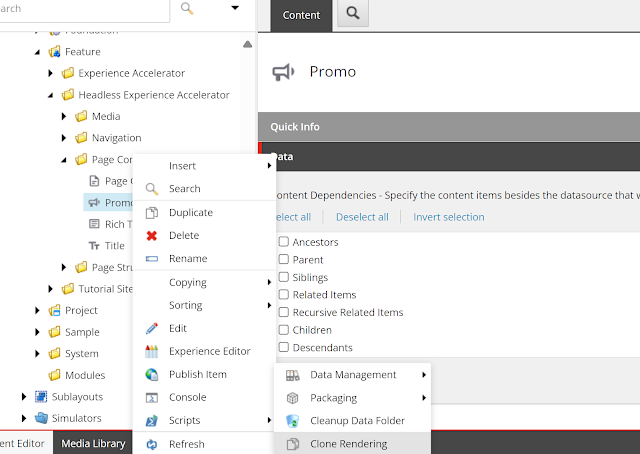Click the Title rendering Tt icon
640x454 pixels.
94,246
